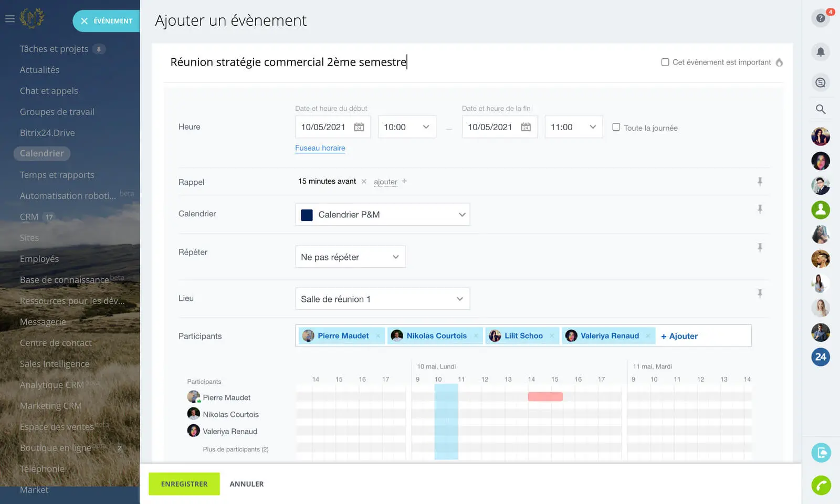Open the help question mark icon
Viewport: 840px width, 504px height.
pos(820,18)
